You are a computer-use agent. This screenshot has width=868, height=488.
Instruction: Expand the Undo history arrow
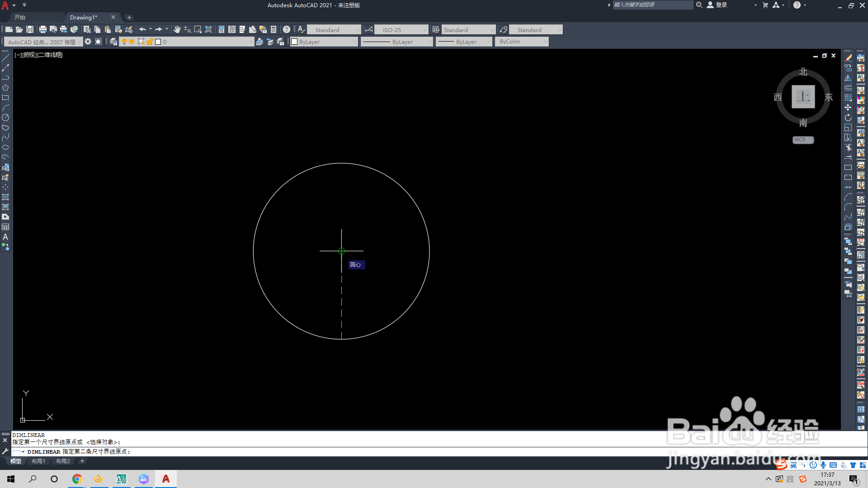tap(151, 29)
